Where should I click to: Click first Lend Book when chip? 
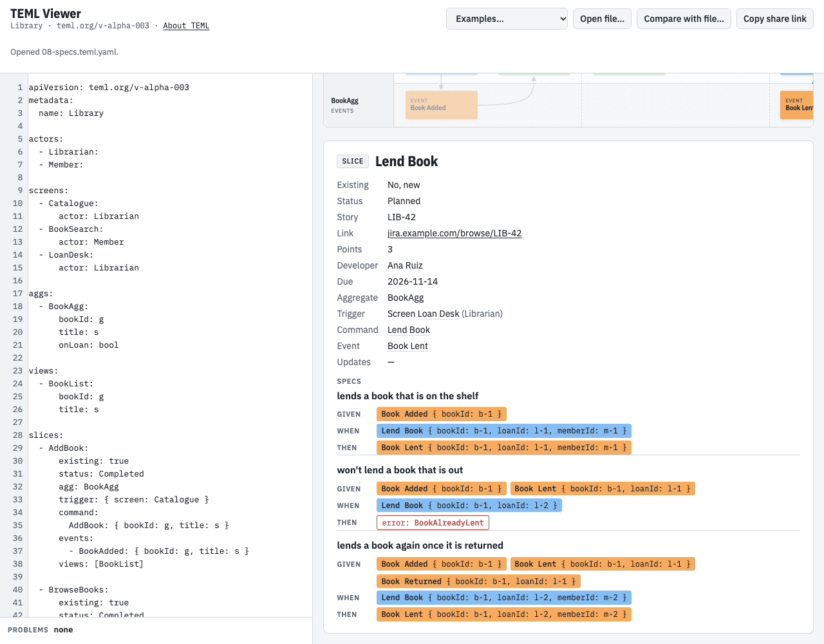pos(504,431)
